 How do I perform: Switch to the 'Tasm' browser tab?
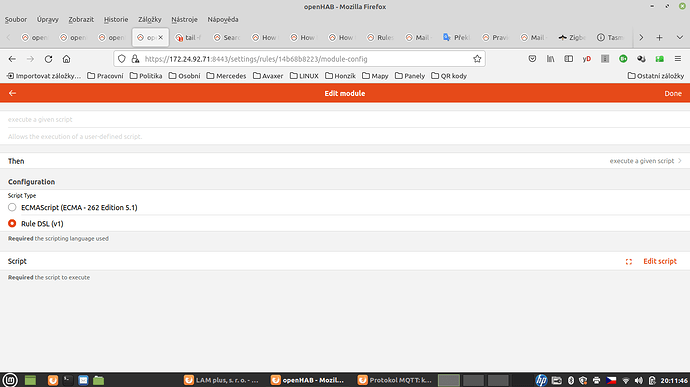610,37
